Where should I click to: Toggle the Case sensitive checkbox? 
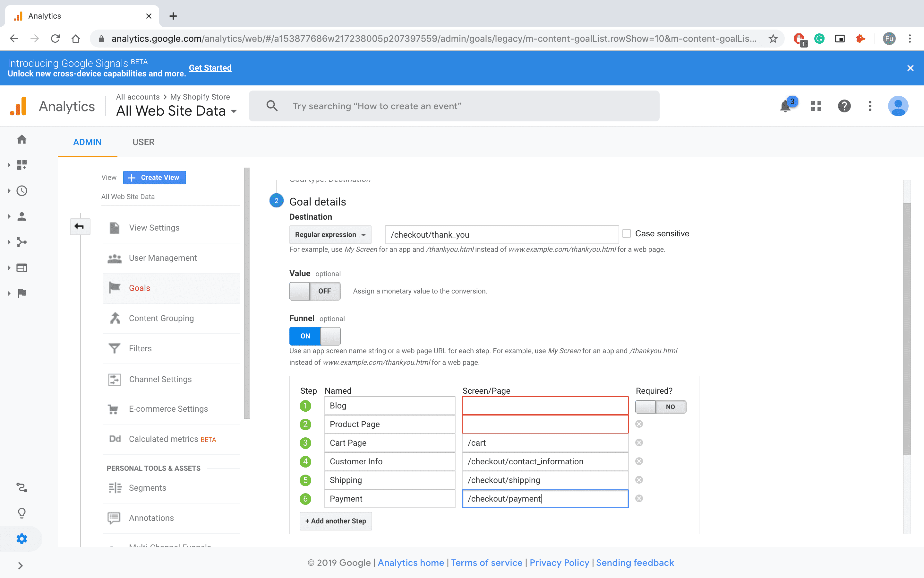626,233
